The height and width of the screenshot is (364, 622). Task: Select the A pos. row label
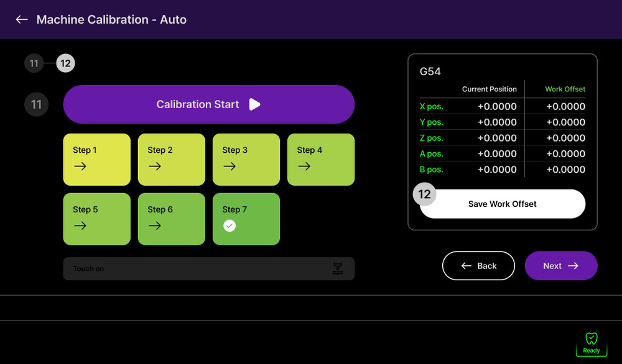coord(432,153)
